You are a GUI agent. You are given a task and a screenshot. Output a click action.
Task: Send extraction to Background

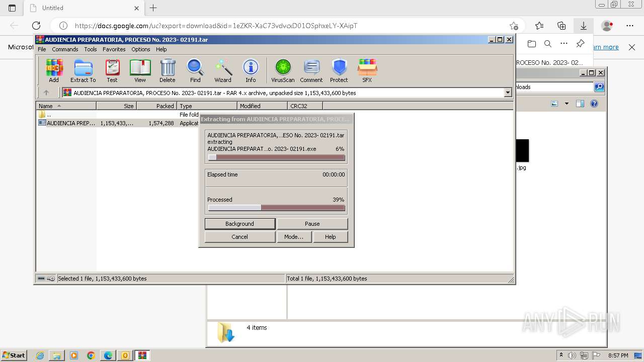pos(239,224)
